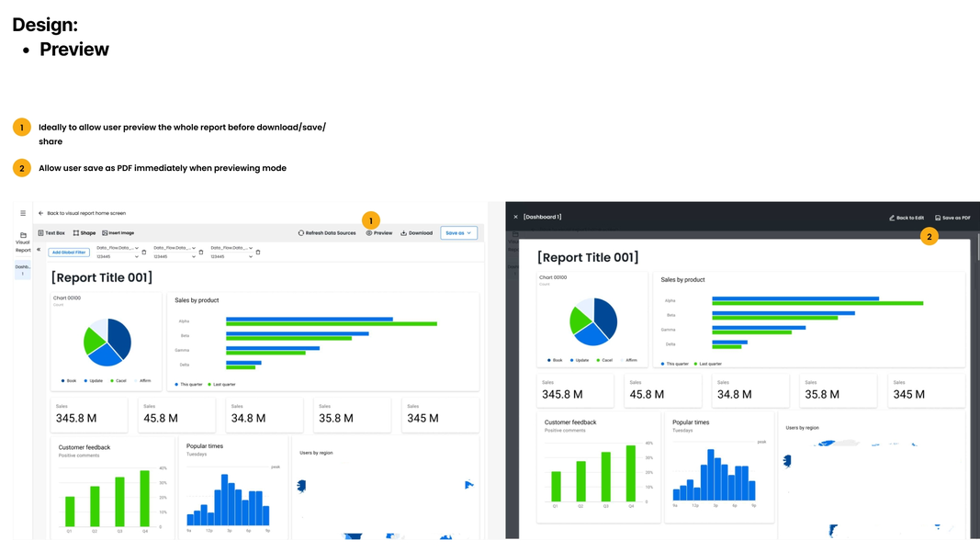The height and width of the screenshot is (551, 980).
Task: Open the Visual Report folder in the sidebar
Action: click(23, 242)
